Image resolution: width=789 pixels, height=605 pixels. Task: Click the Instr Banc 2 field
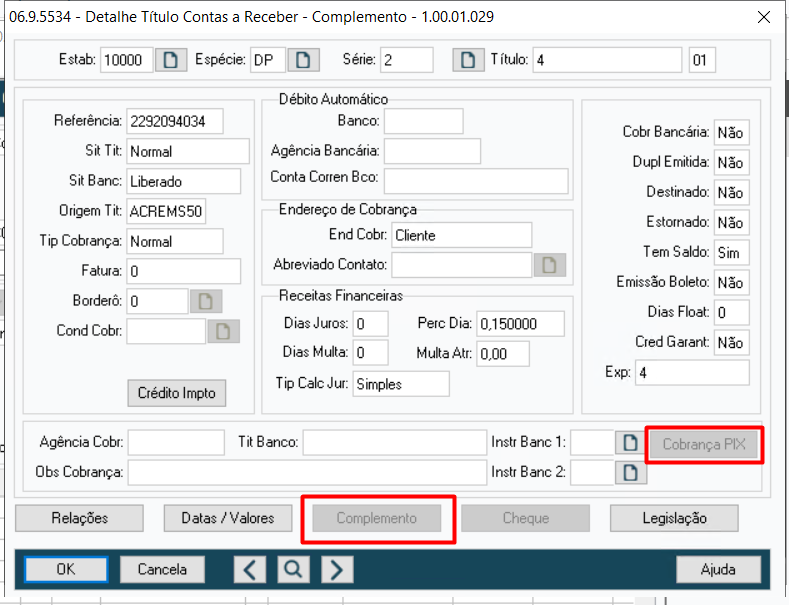click(x=592, y=473)
